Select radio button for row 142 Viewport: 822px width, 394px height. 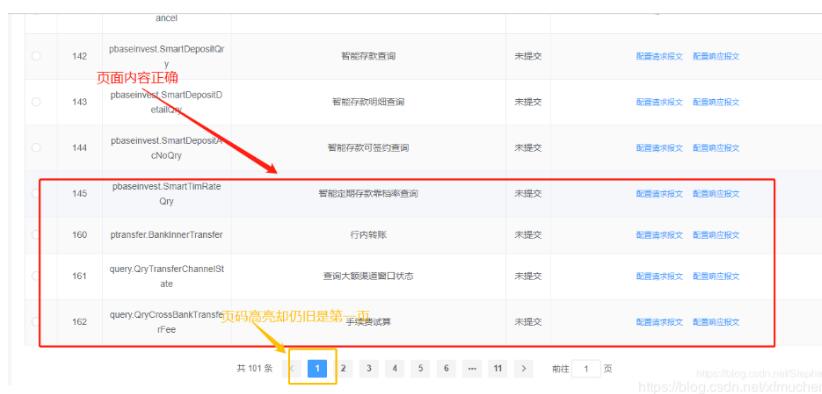click(x=36, y=56)
